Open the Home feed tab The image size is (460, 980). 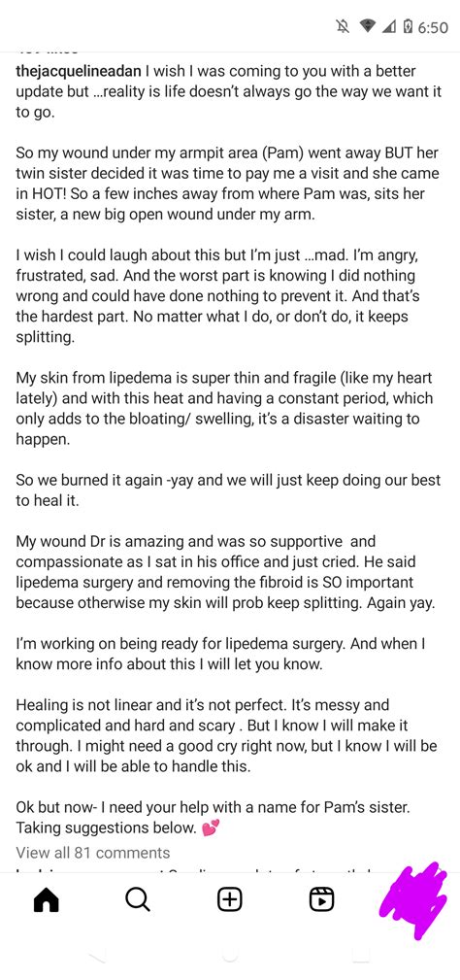pyautogui.click(x=46, y=900)
